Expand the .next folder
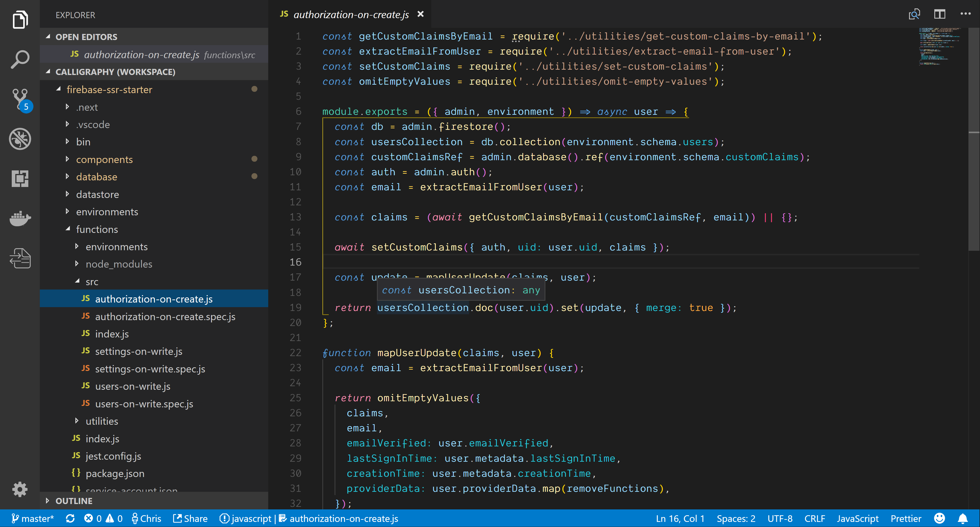 point(154,107)
